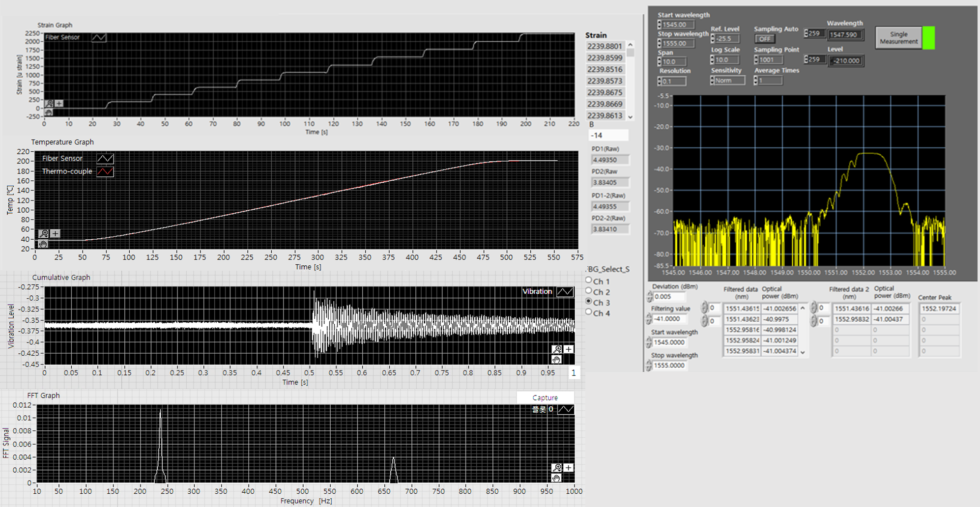Open the Sensitivity Norm selector
The width and height of the screenshot is (980, 507).
tap(729, 81)
